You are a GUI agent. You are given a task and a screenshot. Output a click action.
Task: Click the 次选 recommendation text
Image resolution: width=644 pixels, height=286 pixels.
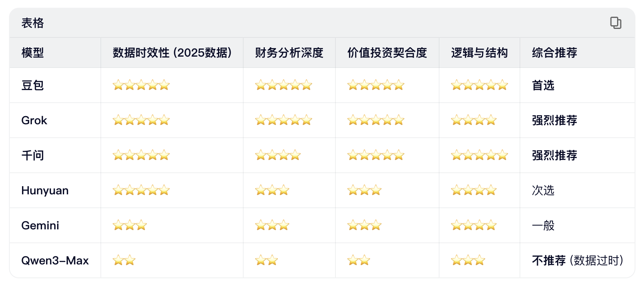coord(543,191)
